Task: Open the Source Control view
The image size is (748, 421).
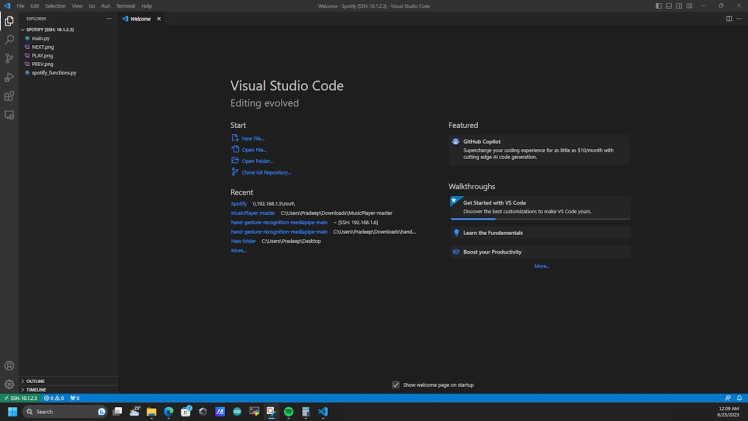Action: (x=9, y=58)
